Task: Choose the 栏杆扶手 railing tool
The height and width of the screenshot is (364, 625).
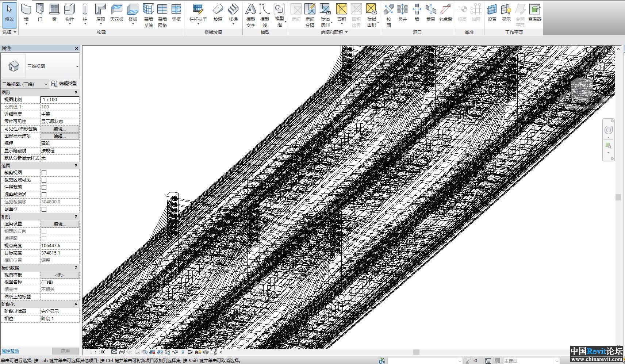Action: (198, 14)
